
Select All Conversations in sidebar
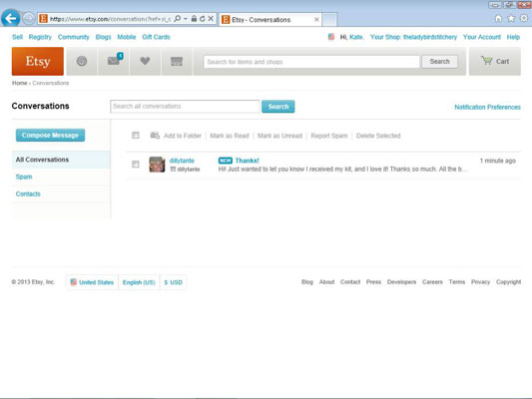tap(61, 160)
